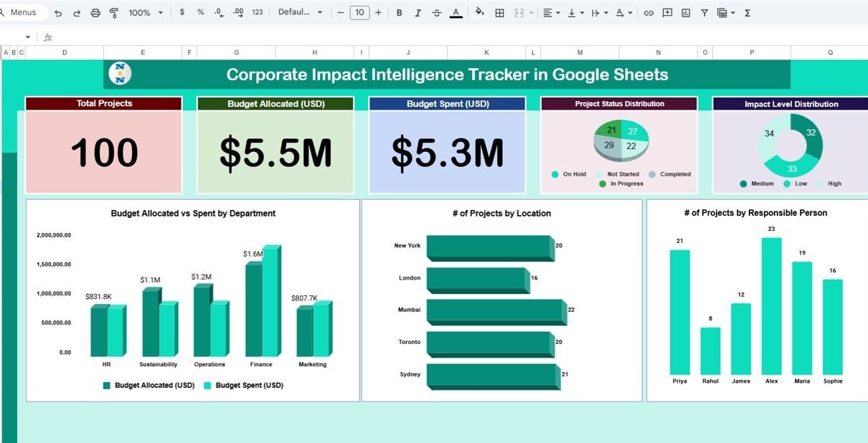Click the Borders icon
This screenshot has height=443, width=868.
pos(500,13)
